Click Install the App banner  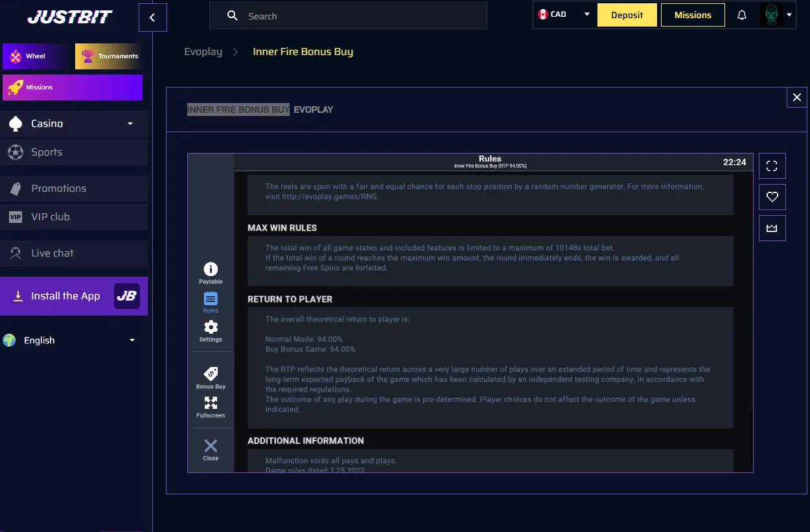(74, 296)
